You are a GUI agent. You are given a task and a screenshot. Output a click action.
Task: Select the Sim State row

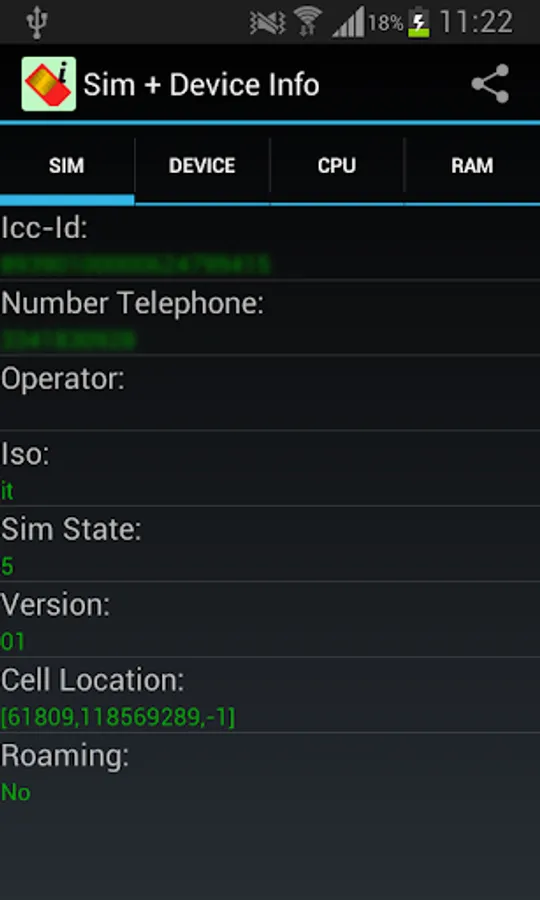pos(270,544)
